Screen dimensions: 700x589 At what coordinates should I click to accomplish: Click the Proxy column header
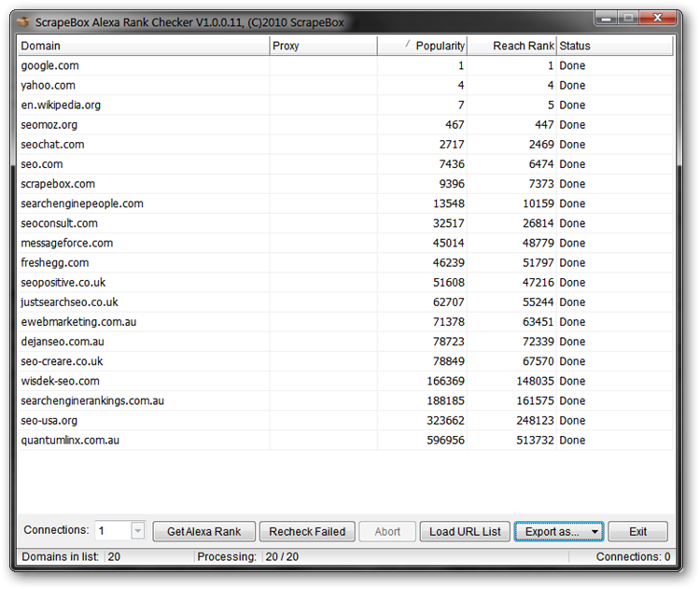(323, 46)
